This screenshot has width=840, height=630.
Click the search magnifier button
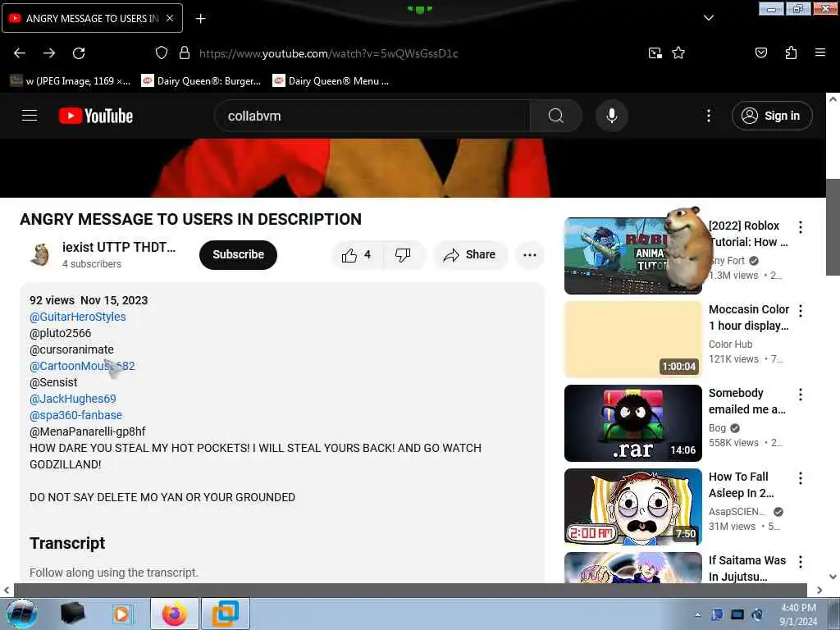(x=555, y=116)
